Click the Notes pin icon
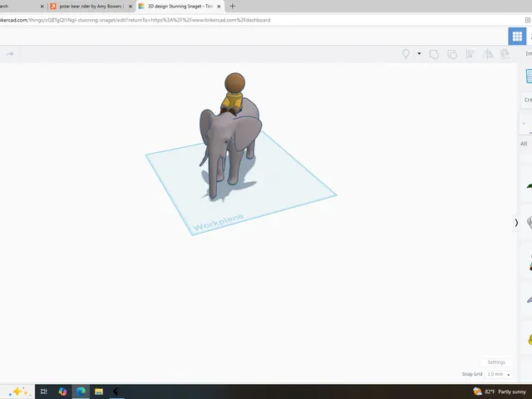Image resolution: width=532 pixels, height=399 pixels. click(x=406, y=54)
